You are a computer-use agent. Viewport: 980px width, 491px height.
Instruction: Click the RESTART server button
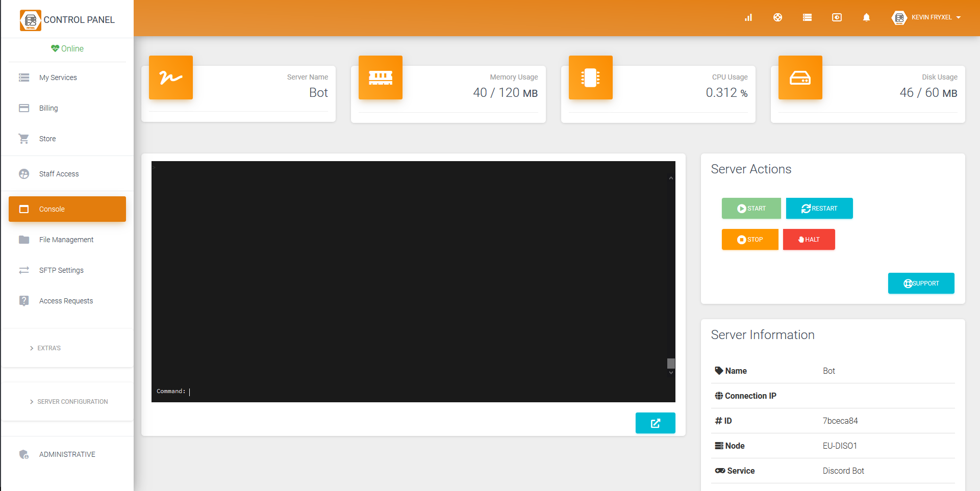point(819,208)
